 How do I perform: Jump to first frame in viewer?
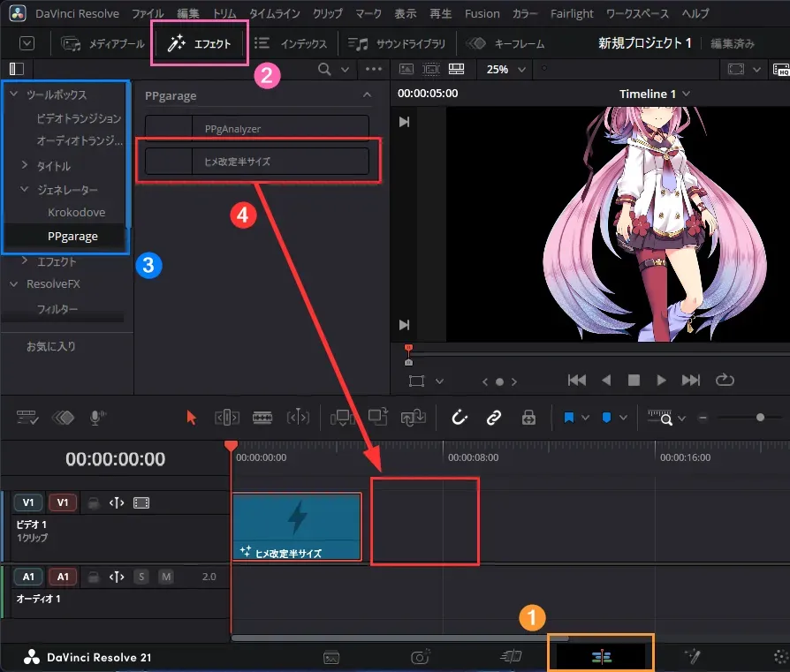pyautogui.click(x=577, y=380)
